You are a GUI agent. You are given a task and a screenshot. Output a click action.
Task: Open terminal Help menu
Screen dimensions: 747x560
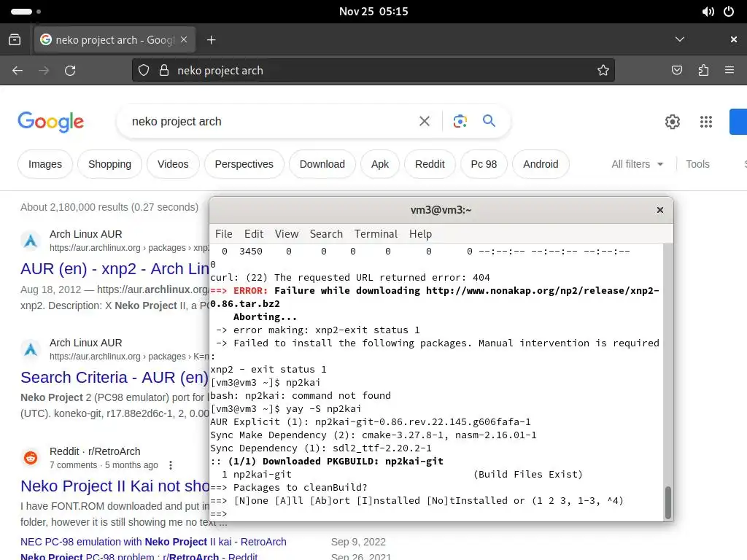pyautogui.click(x=420, y=234)
